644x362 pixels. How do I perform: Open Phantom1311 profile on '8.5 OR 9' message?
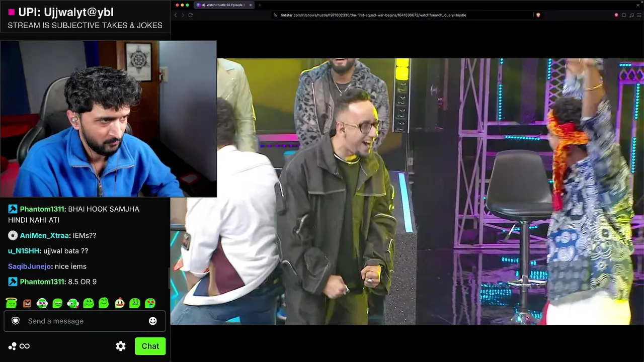pyautogui.click(x=43, y=282)
